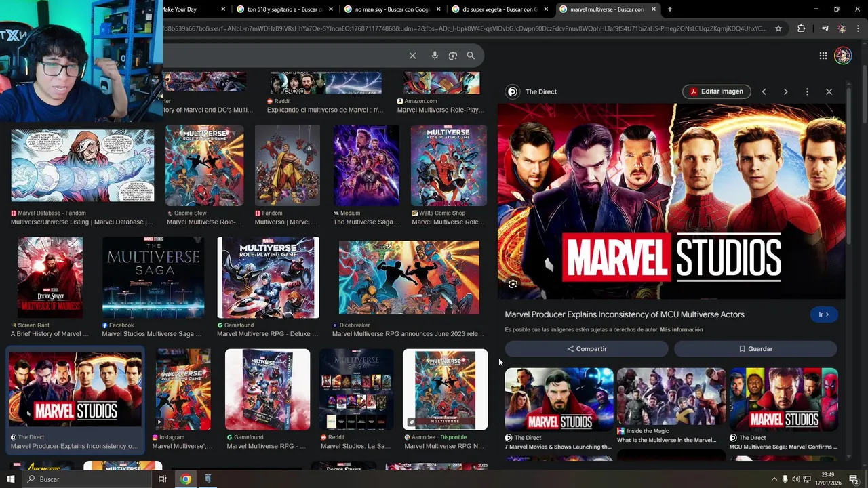Image resolution: width=868 pixels, height=488 pixels.
Task: Open Walts Comic Shop image result
Action: tap(448, 165)
